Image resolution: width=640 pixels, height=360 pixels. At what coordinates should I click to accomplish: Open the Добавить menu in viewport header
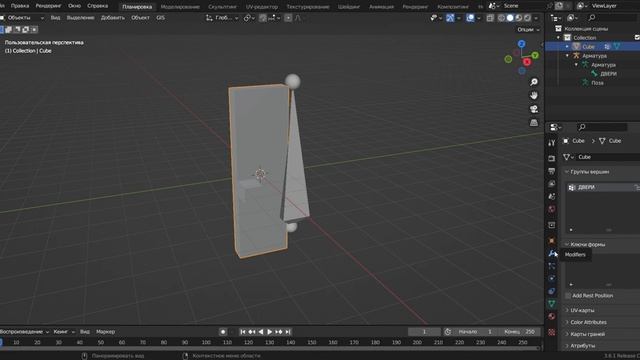click(x=113, y=18)
